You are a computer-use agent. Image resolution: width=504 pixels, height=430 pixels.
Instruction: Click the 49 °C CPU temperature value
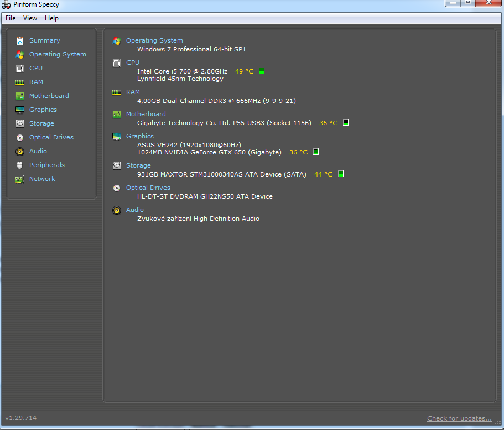245,71
